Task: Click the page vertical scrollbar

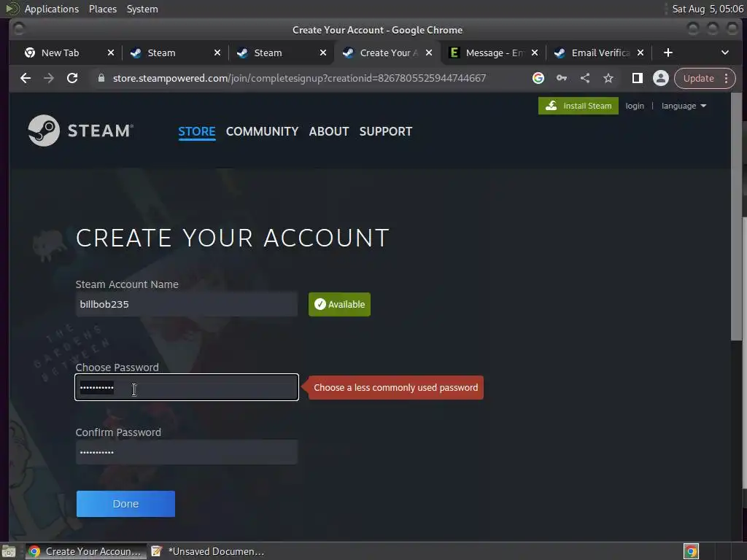Action: coord(736,217)
